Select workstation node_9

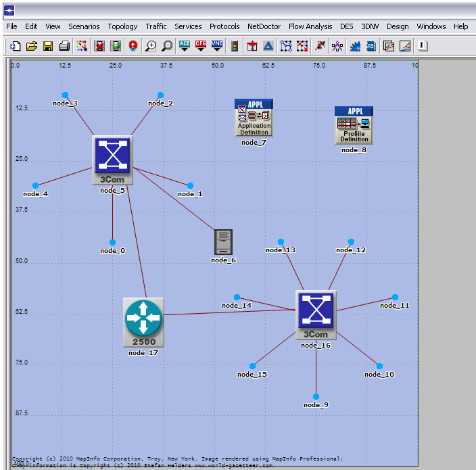coord(316,396)
